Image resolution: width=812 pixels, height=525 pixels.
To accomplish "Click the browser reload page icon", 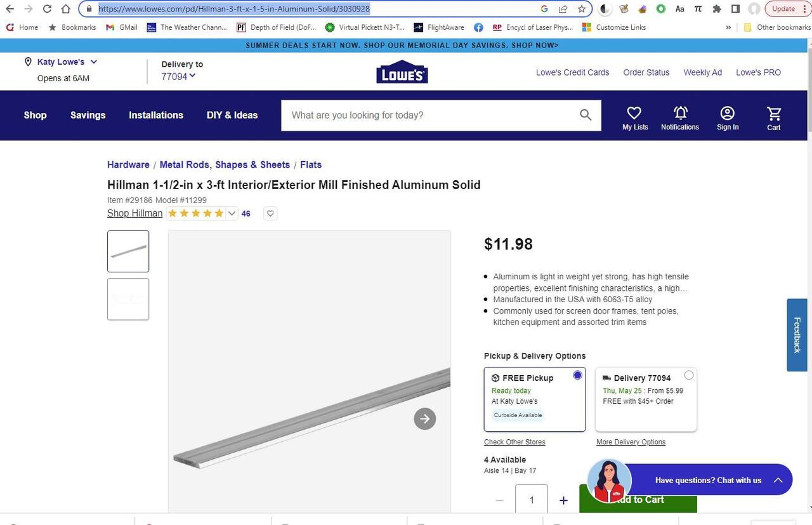I will coord(47,9).
